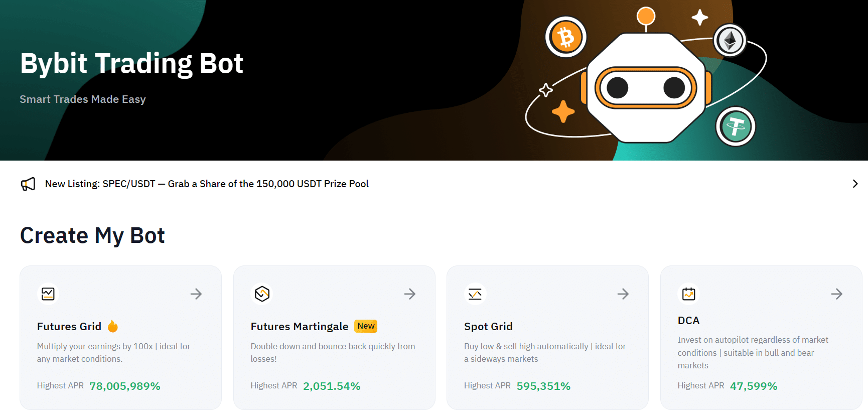868x417 pixels.
Task: Click the Ethereum coin icon in banner
Action: (x=730, y=41)
